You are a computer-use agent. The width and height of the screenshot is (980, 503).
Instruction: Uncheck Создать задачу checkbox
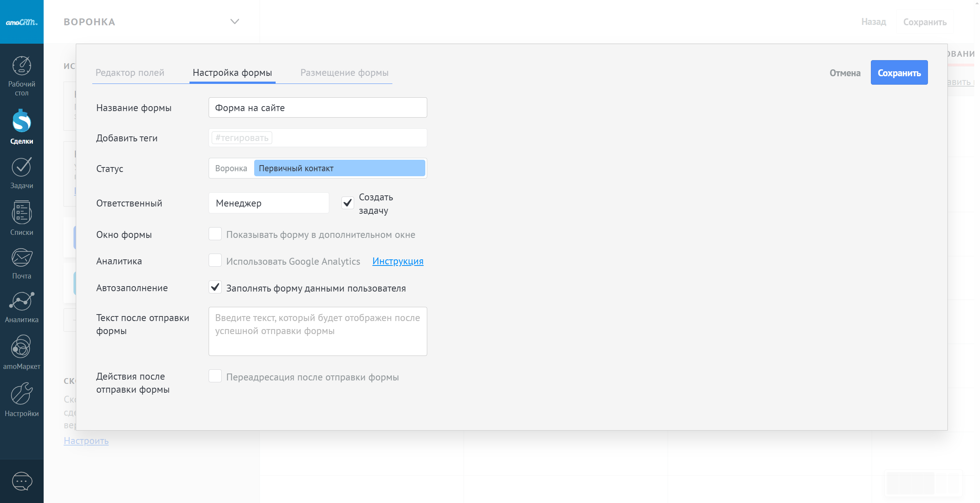(348, 203)
